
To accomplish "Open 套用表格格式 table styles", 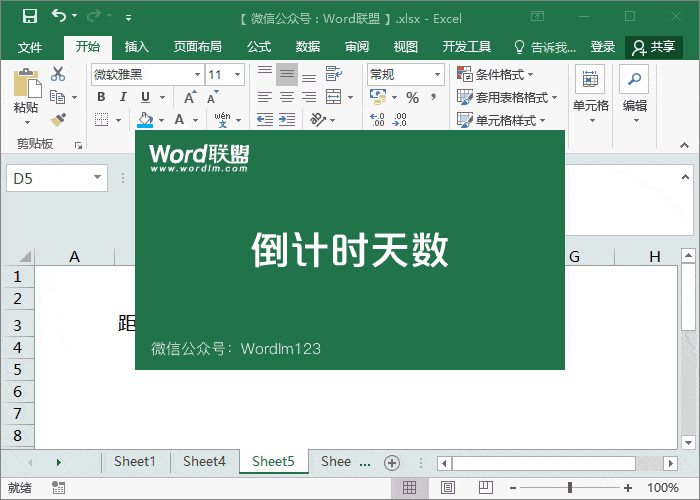I will (507, 97).
